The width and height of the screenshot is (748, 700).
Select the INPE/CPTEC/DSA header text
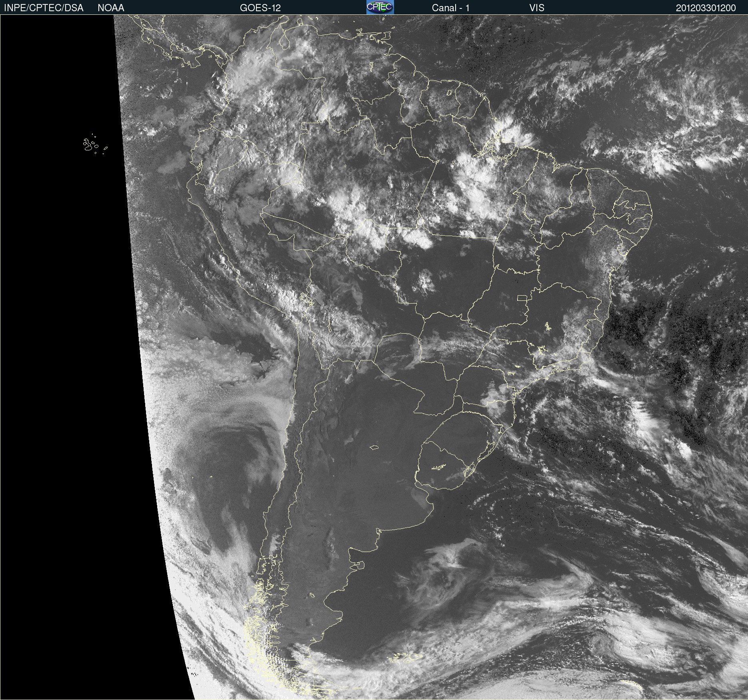click(x=44, y=8)
